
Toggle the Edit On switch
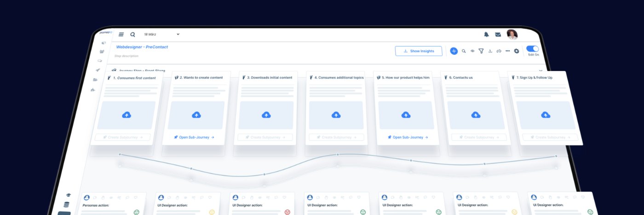[x=532, y=48]
